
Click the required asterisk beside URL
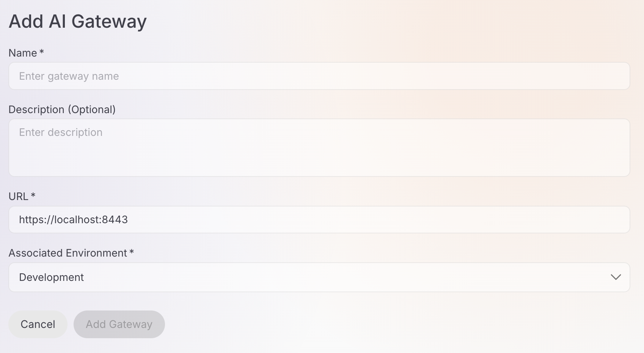pyautogui.click(x=33, y=195)
